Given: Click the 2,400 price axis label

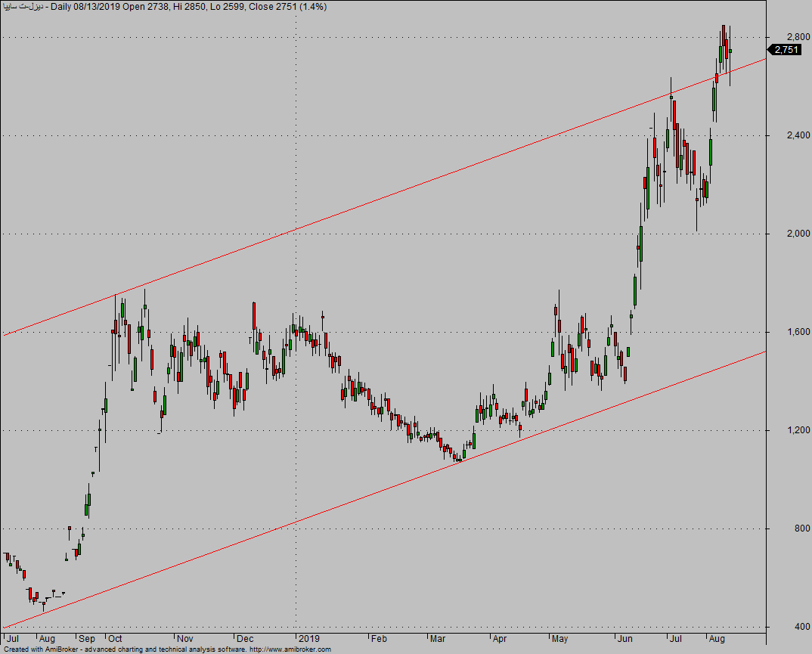Looking at the screenshot, I should 798,135.
